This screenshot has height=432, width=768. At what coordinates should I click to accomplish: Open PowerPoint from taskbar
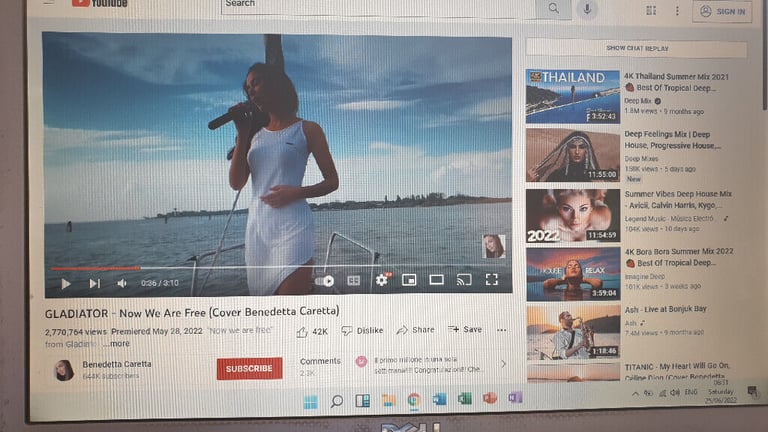490,398
